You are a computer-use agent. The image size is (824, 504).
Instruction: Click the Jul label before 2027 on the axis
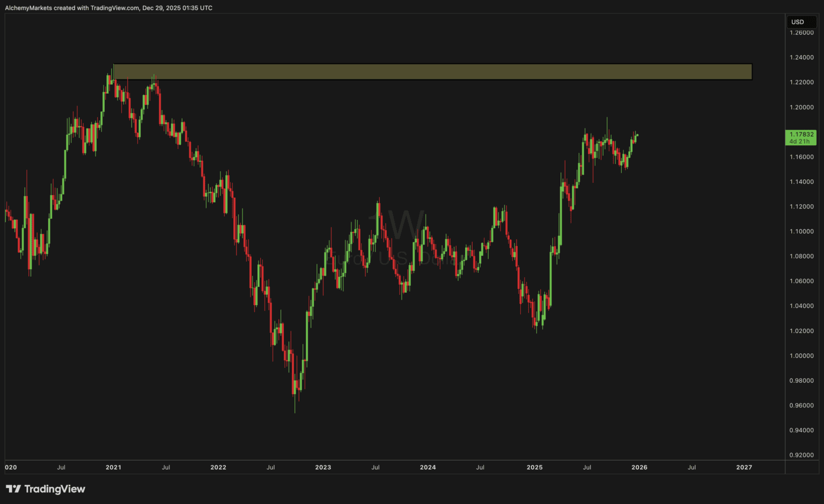tap(691, 467)
